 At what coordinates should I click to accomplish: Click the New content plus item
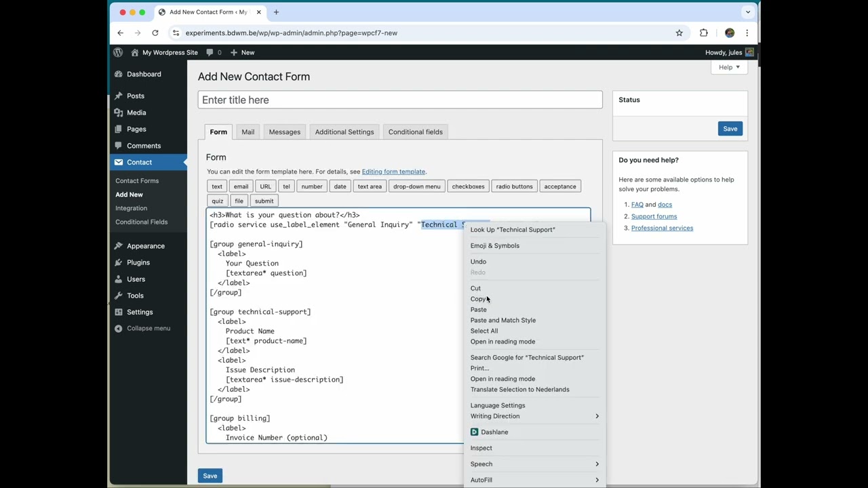[242, 52]
